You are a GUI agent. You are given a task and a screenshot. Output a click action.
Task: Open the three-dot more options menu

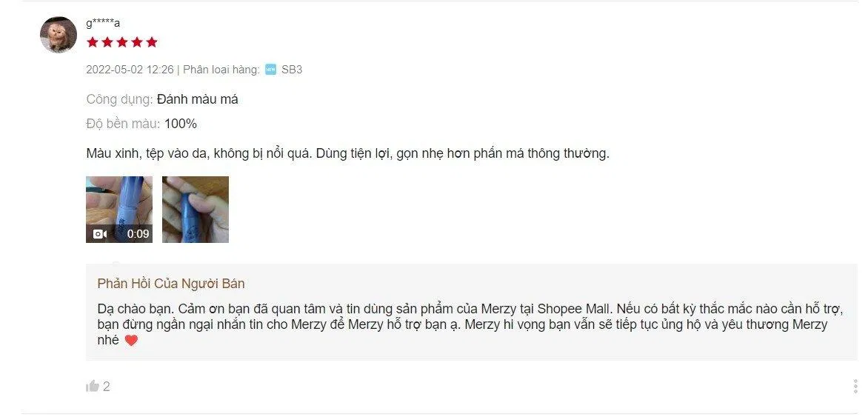[856, 387]
